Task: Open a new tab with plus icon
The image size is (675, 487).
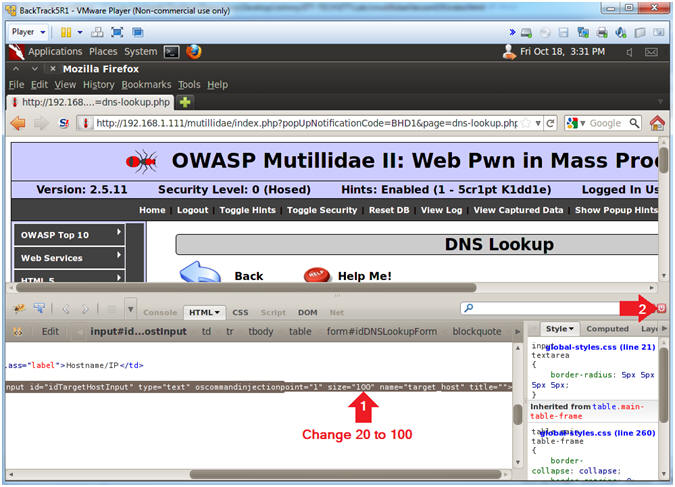Action: (185, 102)
